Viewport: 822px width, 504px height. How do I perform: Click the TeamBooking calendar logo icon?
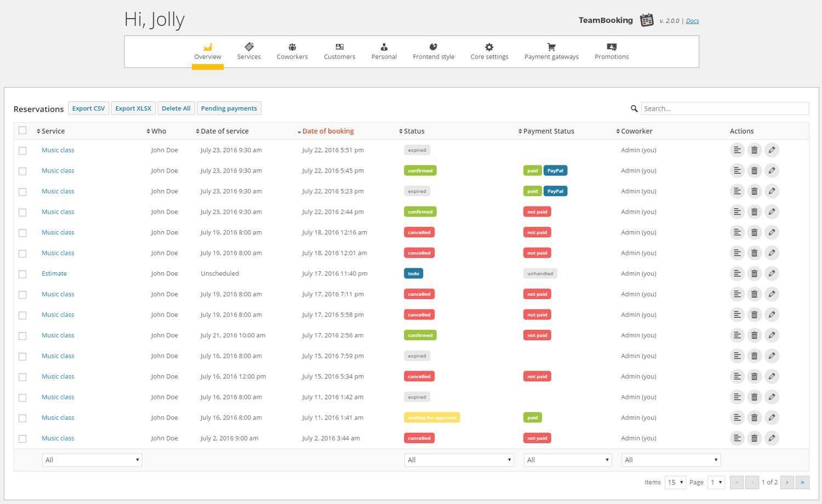coord(647,20)
